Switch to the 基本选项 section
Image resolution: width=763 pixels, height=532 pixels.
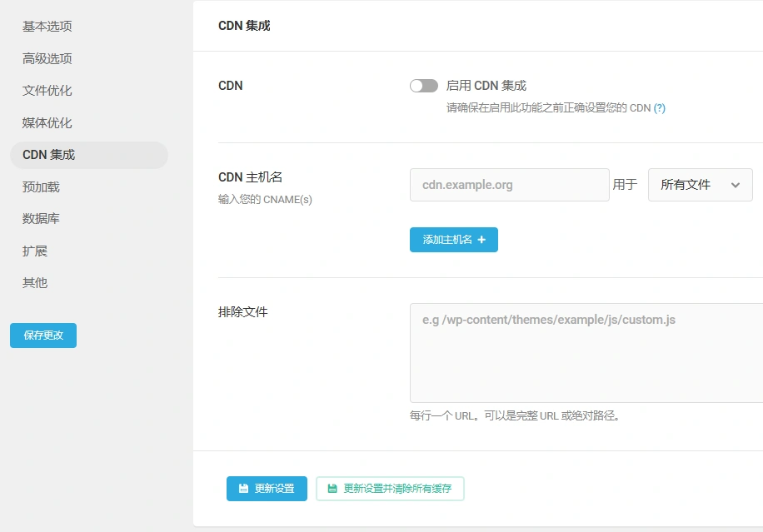47,26
